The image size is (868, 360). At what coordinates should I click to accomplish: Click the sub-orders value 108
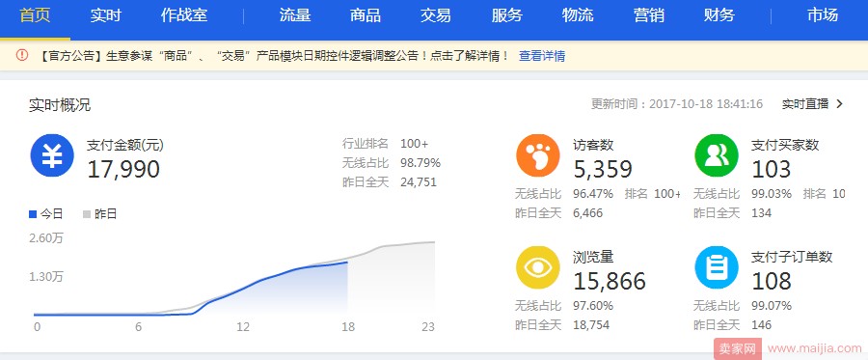(x=772, y=282)
